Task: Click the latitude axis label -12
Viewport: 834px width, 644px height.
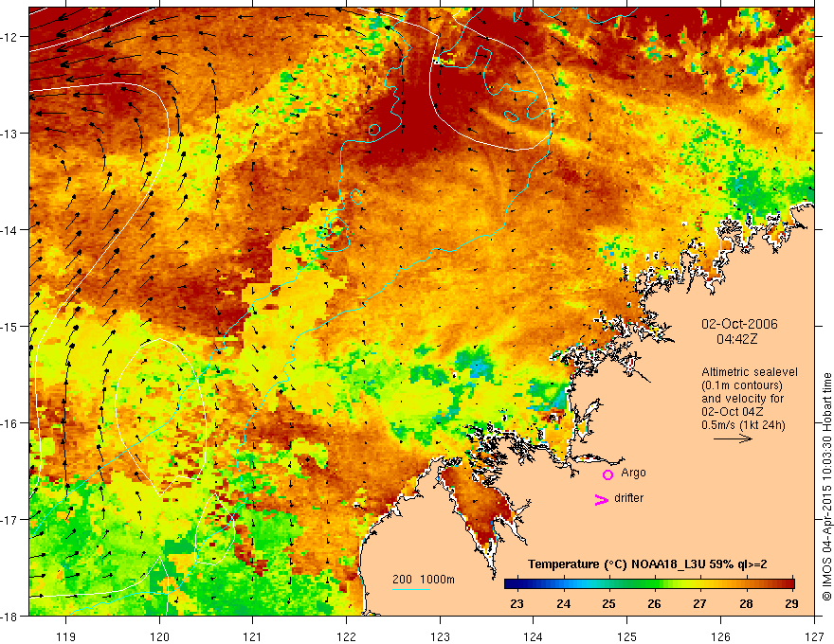Action: [9, 37]
